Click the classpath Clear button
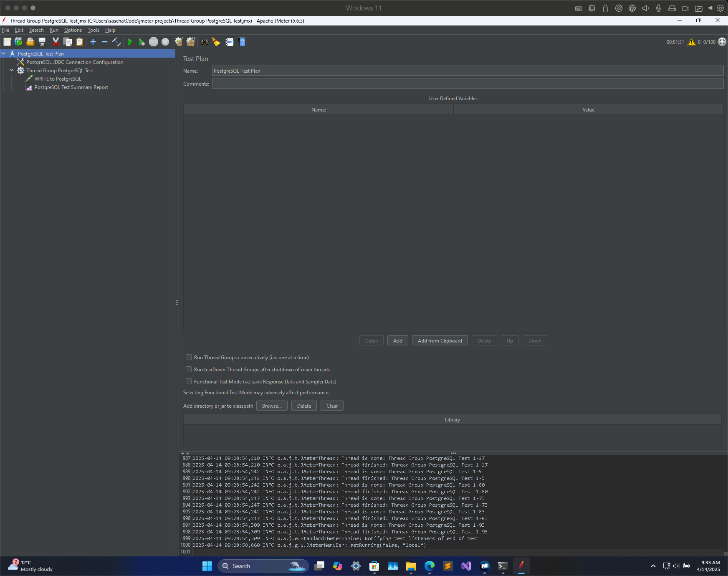728x576 pixels. tap(332, 406)
